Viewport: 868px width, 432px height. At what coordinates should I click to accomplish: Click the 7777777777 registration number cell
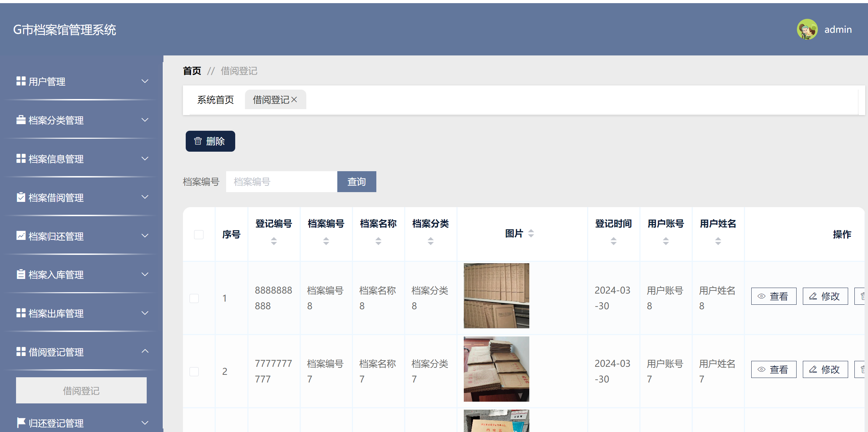click(273, 371)
